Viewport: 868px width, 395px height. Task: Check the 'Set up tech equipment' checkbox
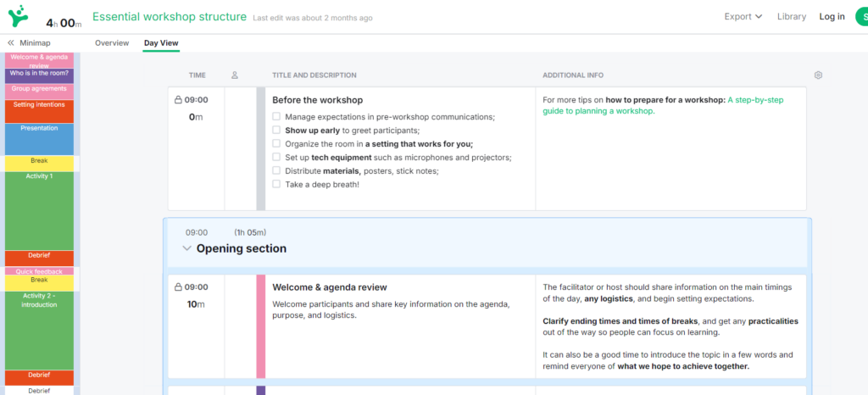276,158
